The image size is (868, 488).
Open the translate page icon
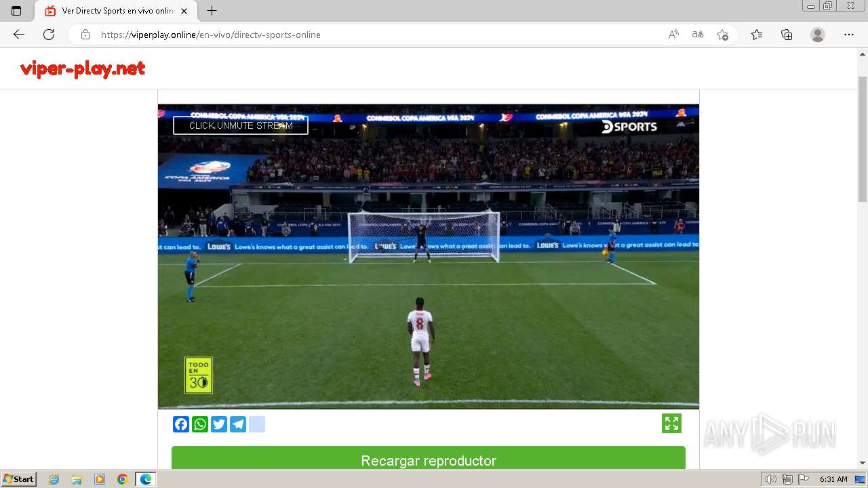698,35
